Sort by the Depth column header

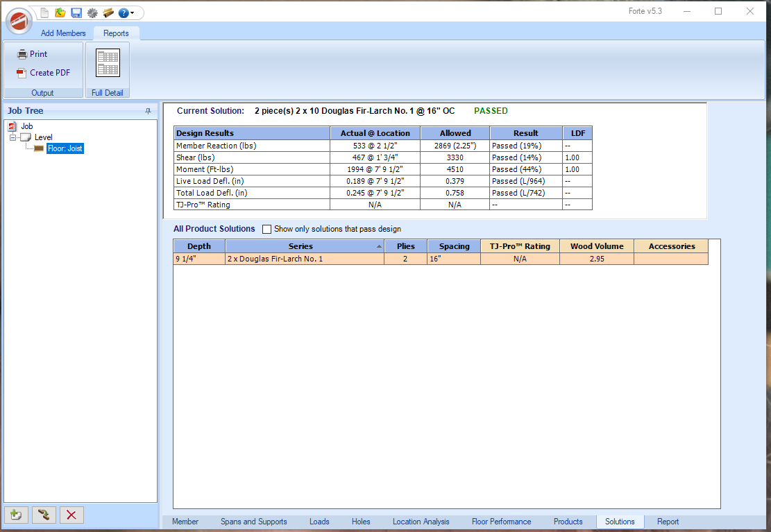click(x=199, y=246)
